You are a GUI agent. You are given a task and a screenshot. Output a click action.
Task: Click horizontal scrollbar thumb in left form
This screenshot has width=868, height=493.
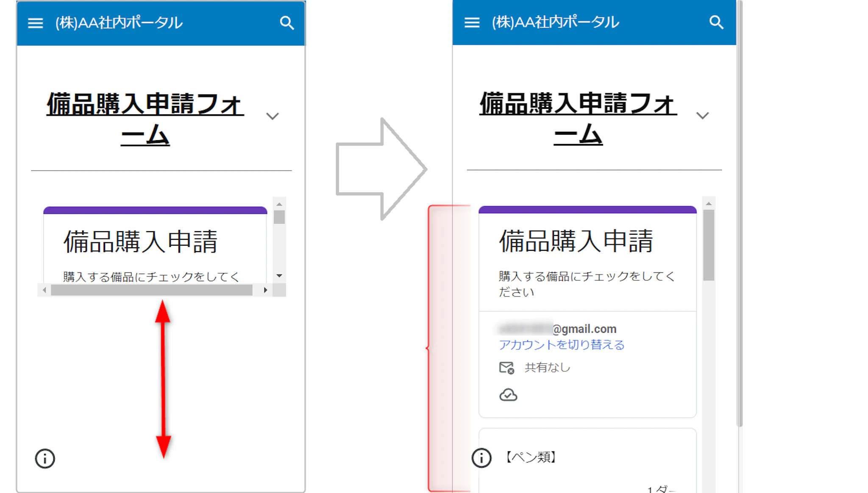click(x=151, y=290)
